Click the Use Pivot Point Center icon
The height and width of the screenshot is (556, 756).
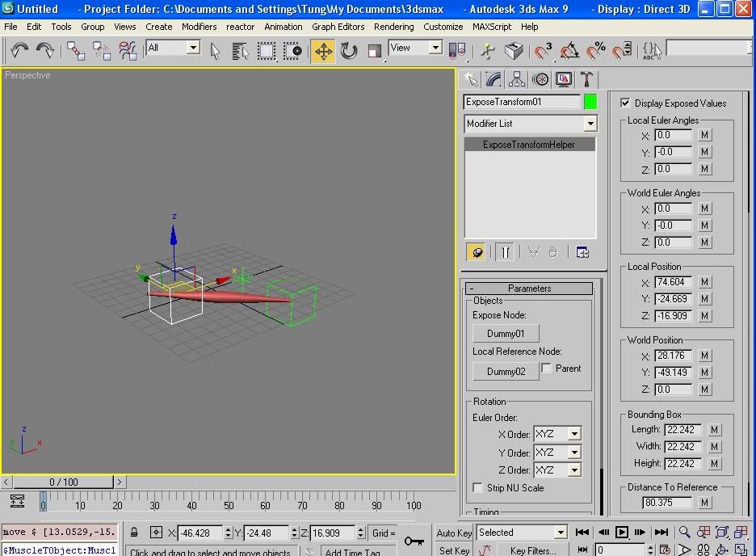coord(456,50)
